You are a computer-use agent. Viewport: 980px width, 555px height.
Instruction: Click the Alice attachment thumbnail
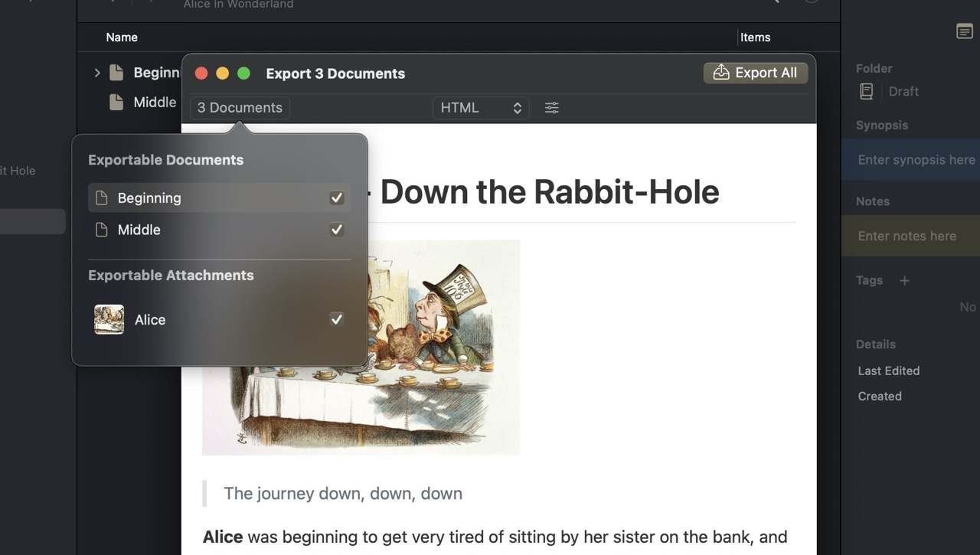109,319
